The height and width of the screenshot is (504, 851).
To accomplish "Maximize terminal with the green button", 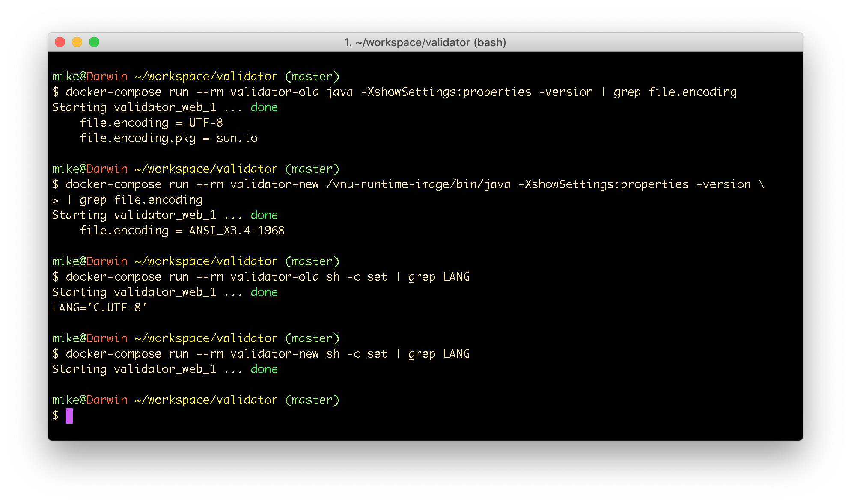I will point(94,42).
